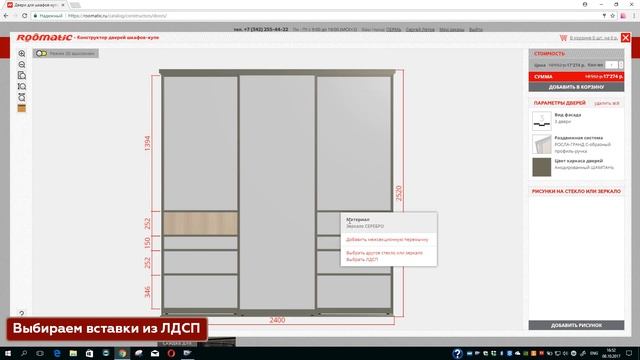Click the 2400 width dimension label
The image size is (640, 360).
pos(277,320)
